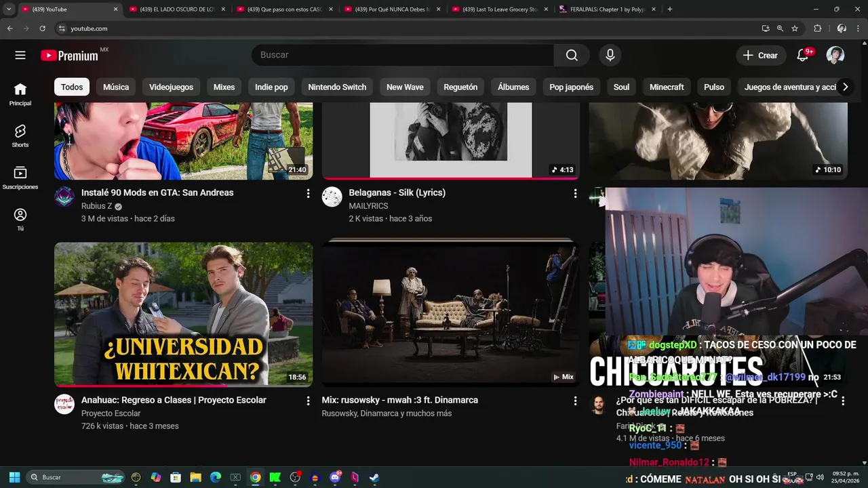Select the Todos filter chip

click(72, 87)
